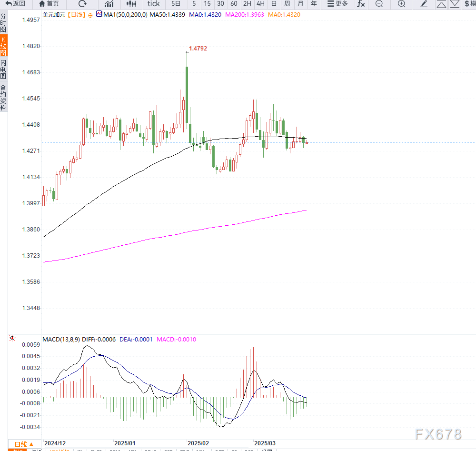Image resolution: width=476 pixels, height=451 pixels.
Task: Choose the 60 minute timeframe
Action: point(234,4)
